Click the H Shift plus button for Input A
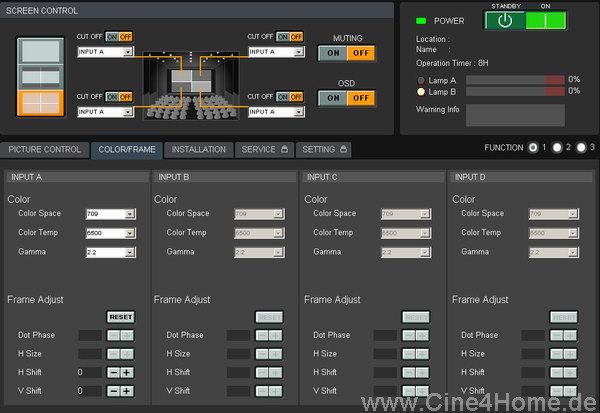The image size is (600, 413). click(x=127, y=372)
